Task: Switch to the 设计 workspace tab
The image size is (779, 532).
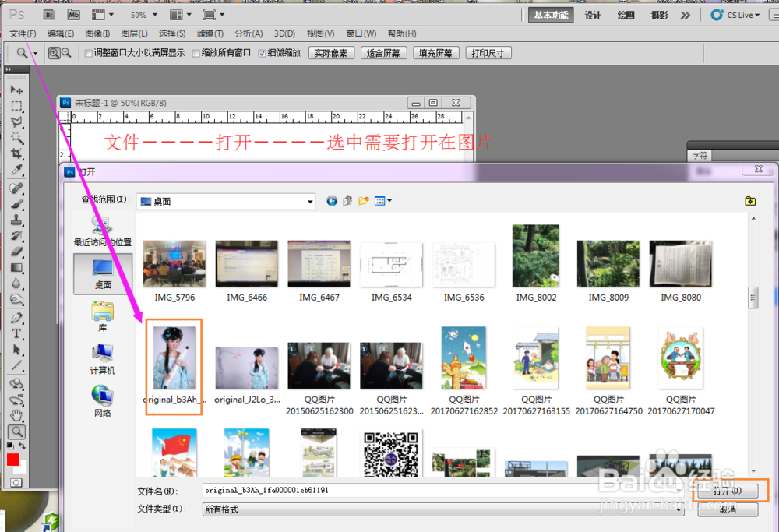Action: [593, 14]
